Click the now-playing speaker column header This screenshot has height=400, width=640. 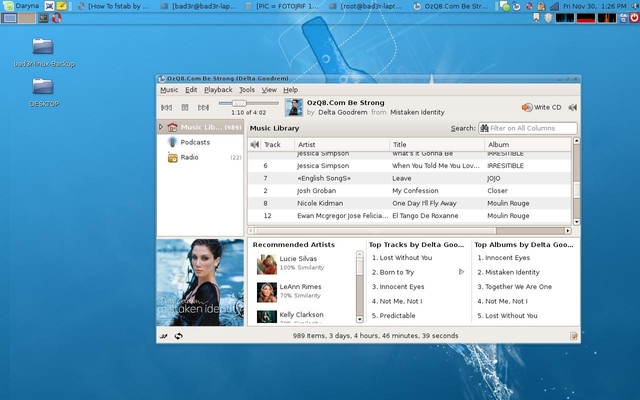pyautogui.click(x=255, y=144)
